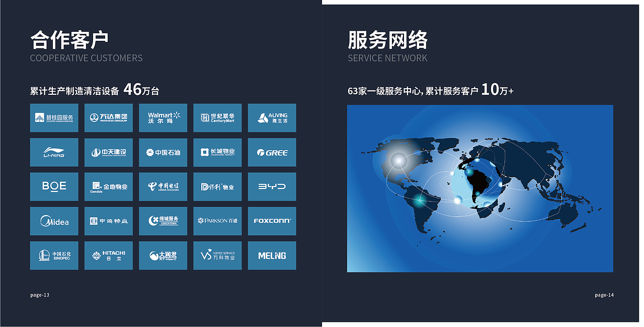This screenshot has height=327, width=644.
Task: Click the 63家一级服务中心 statistic line
Action: point(431,90)
